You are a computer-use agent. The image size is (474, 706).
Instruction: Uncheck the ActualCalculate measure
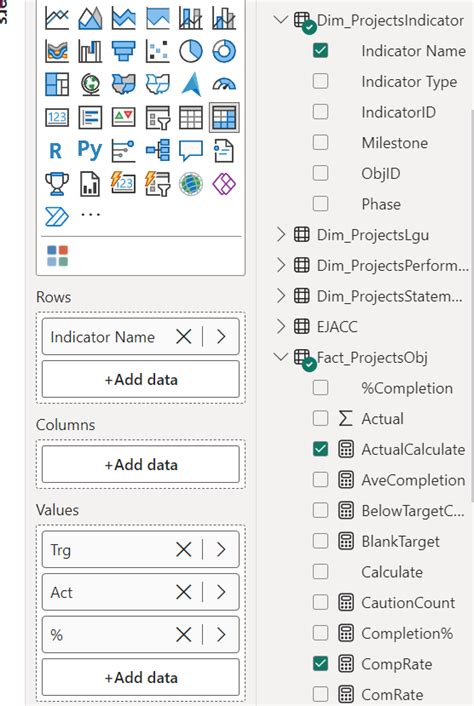click(321, 449)
